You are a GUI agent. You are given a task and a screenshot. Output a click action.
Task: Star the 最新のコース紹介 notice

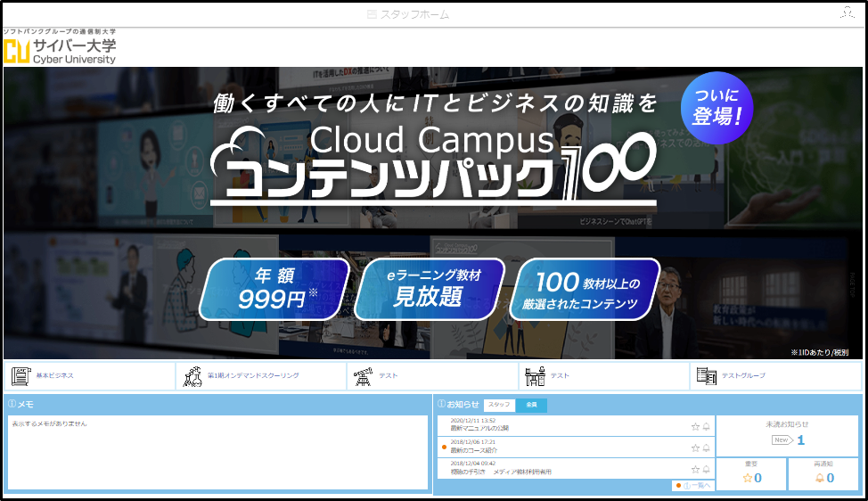(695, 448)
